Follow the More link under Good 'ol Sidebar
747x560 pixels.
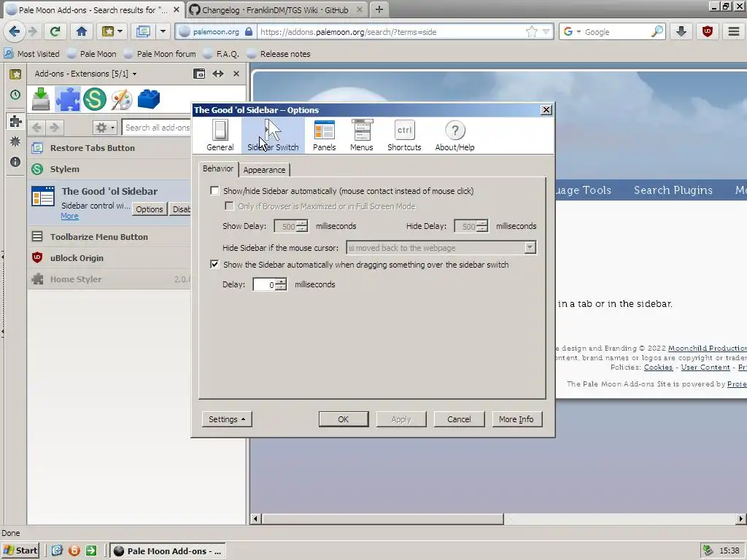tap(69, 216)
